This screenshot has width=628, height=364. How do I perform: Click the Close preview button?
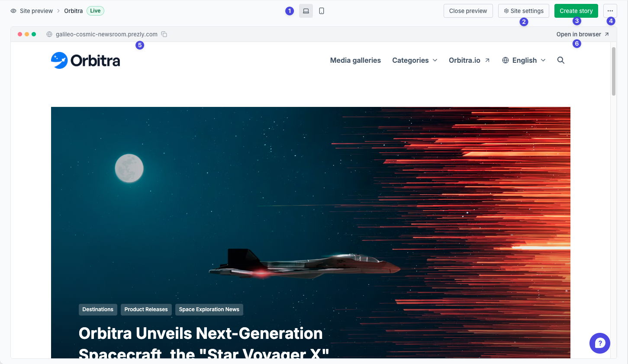point(468,11)
